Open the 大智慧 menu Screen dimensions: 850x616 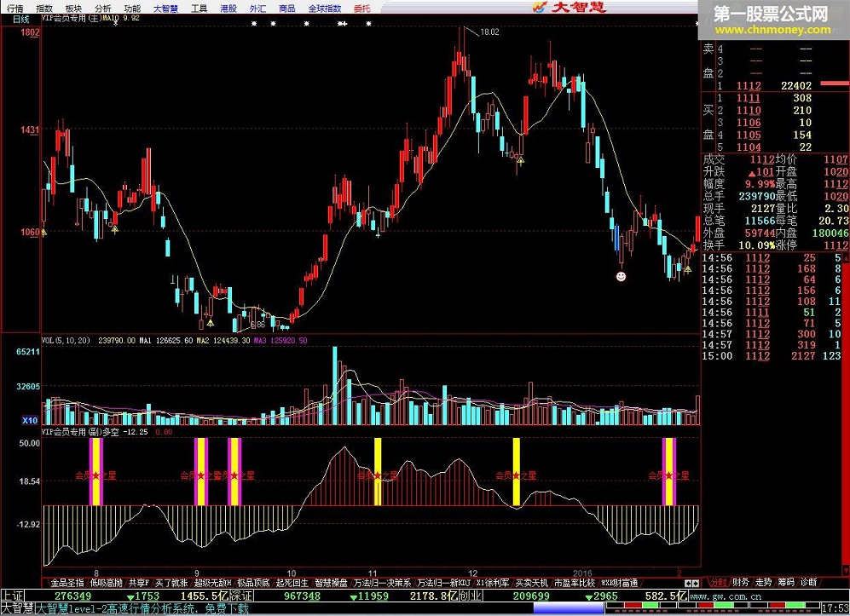pos(166,9)
